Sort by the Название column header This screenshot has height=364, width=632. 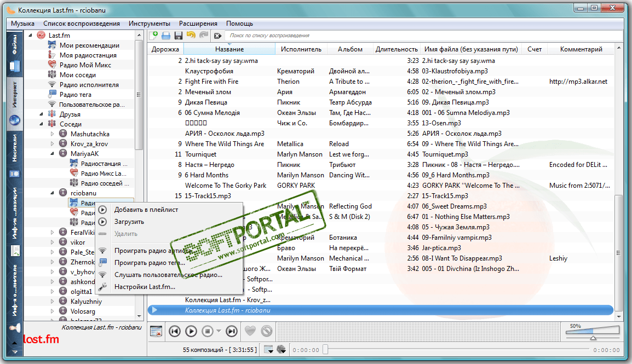coord(229,49)
